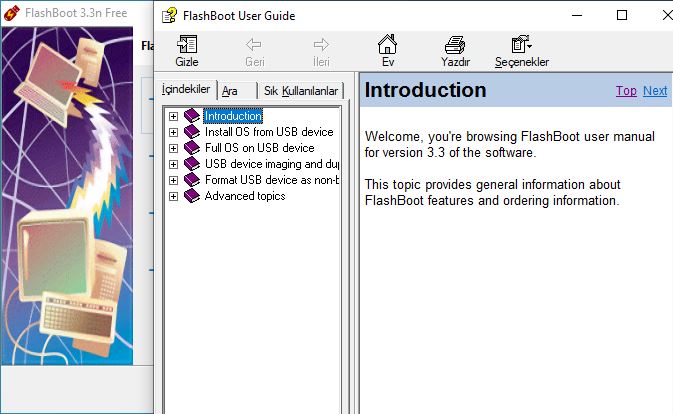Click book icon beside Advanced topics

point(192,196)
